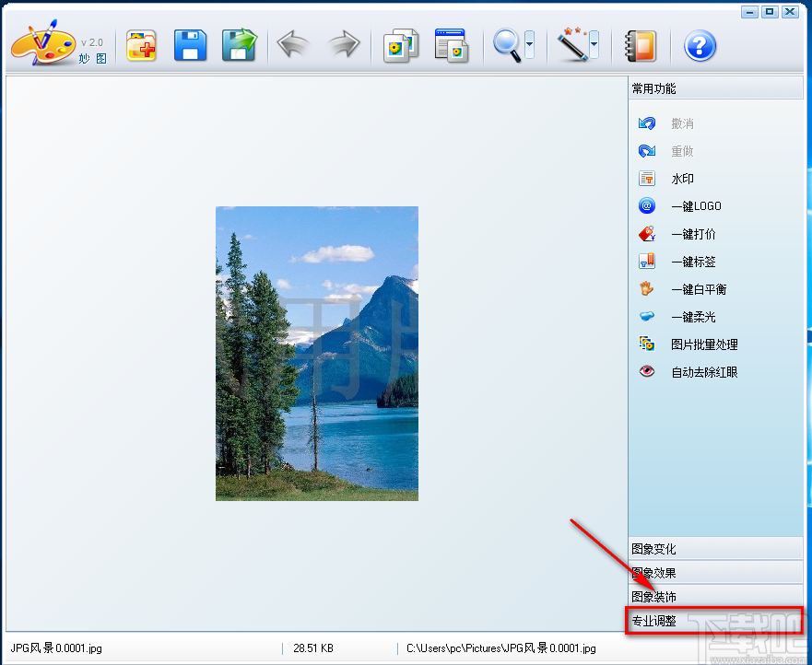Click the magnifier zoom tool
This screenshot has height=665, width=812.
click(507, 45)
